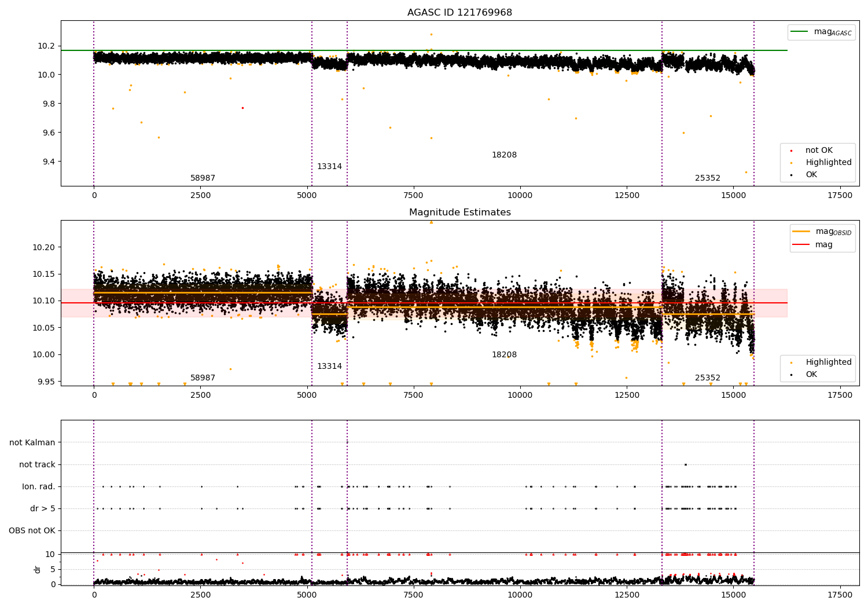
Task: Select 'OK' legend entry in top plot
Action: (811, 175)
